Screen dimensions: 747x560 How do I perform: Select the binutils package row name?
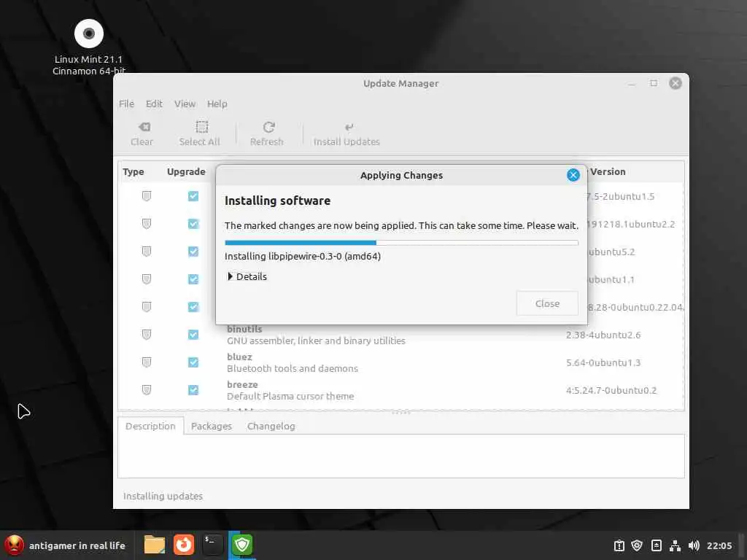(244, 329)
